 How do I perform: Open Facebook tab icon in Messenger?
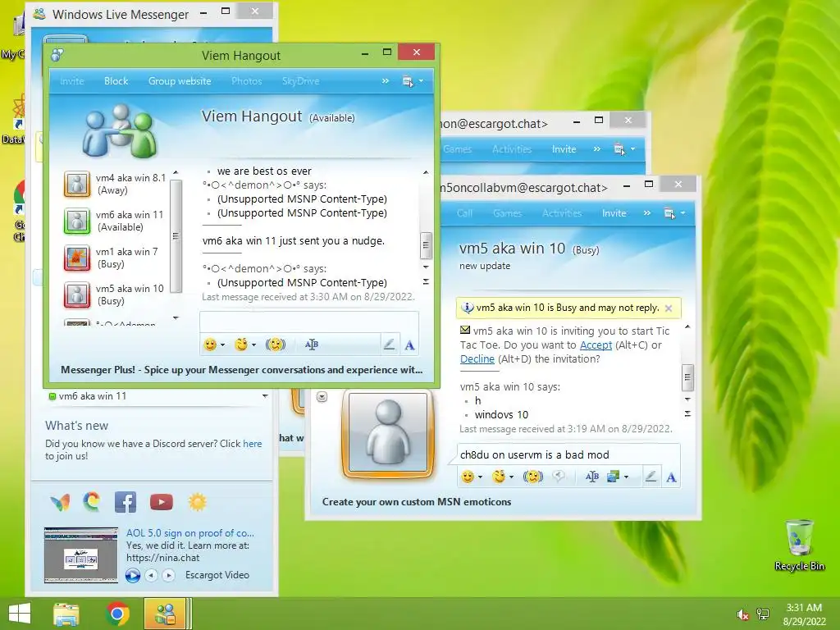click(x=126, y=502)
